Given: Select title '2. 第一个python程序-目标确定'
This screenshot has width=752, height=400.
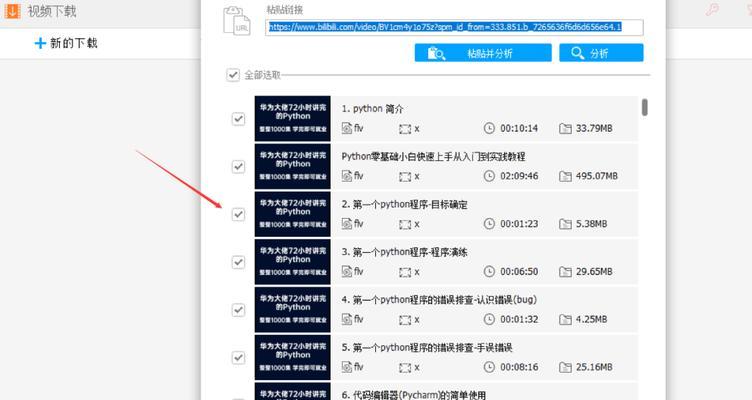Looking at the screenshot, I should 404,205.
